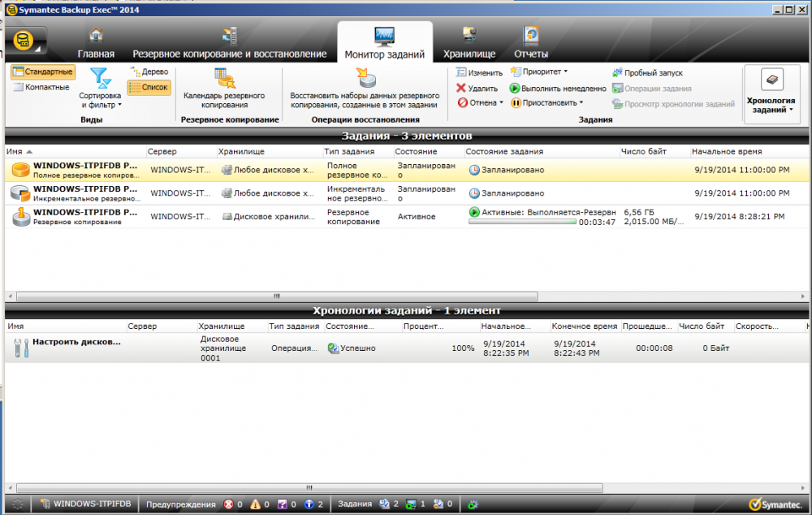Click right arrow of jobs list scrollbar
812x515 pixels.
803,296
